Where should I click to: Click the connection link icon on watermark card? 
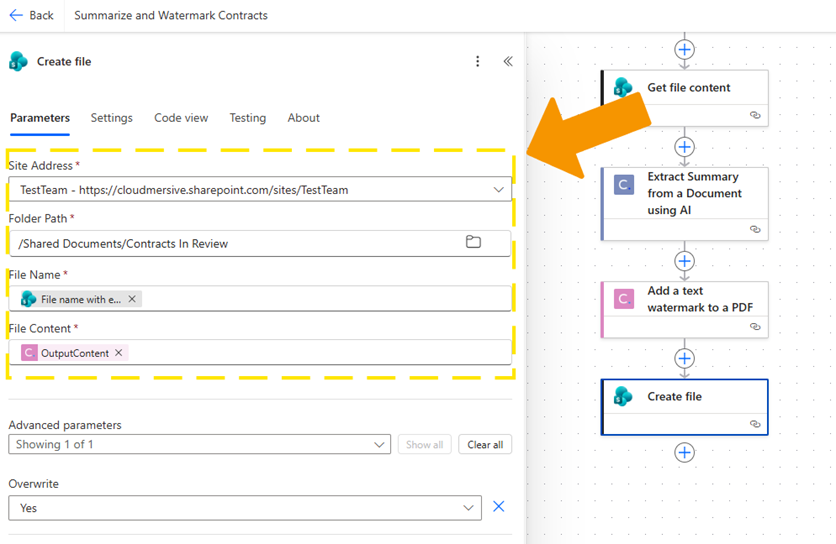tap(755, 326)
